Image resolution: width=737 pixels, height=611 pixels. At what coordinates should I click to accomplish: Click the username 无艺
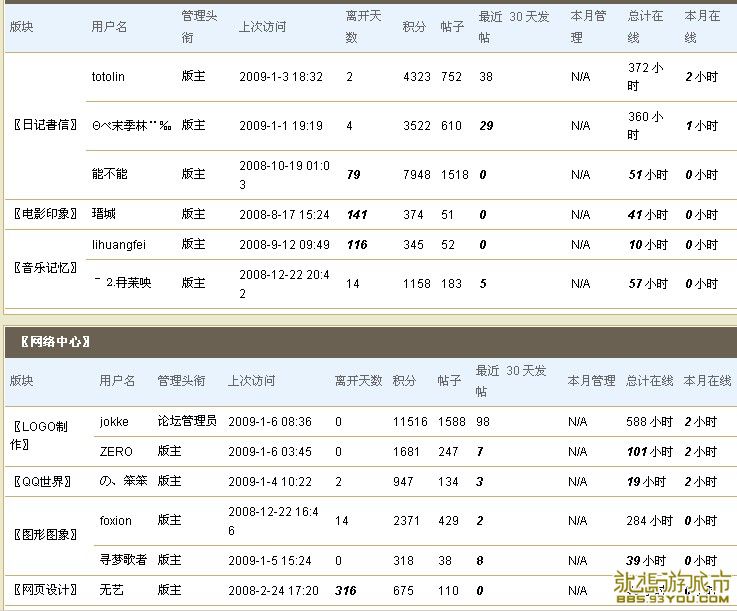tap(111, 591)
